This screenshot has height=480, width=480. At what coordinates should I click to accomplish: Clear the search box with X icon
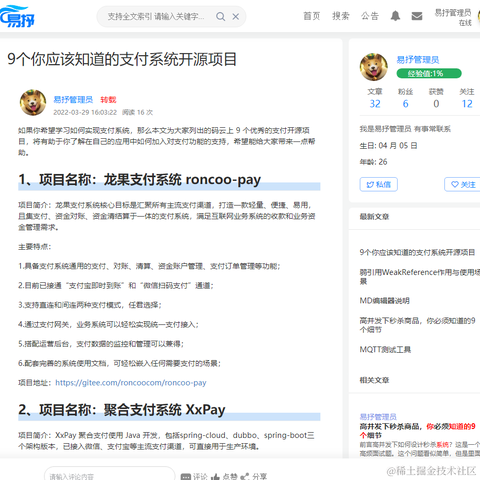(236, 16)
